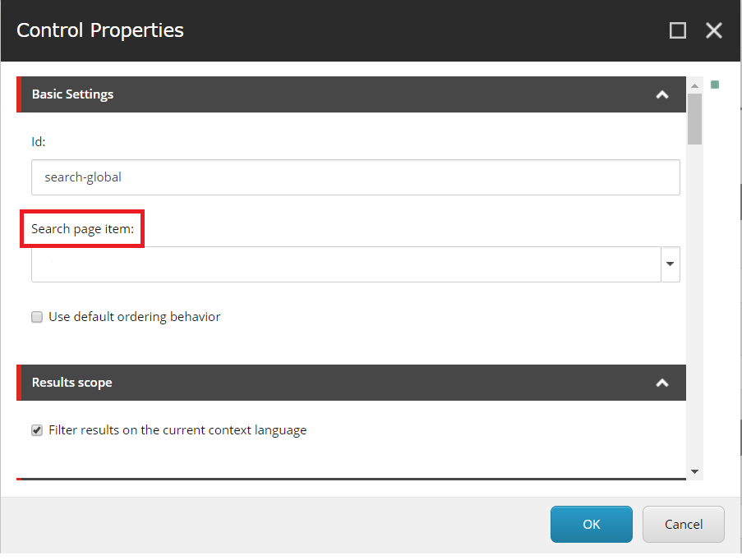Viewport: 742px width, 560px height.
Task: Click the vertical scrollbar thumb
Action: click(694, 119)
